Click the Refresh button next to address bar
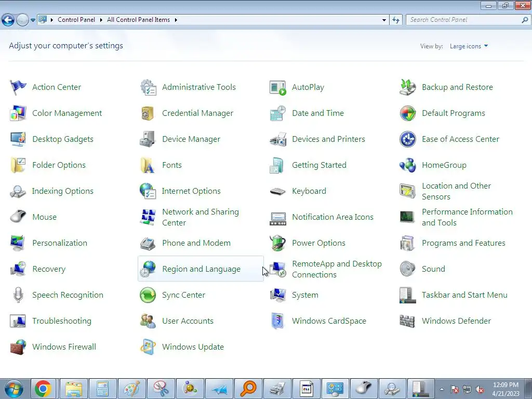Image resolution: width=532 pixels, height=399 pixels. [x=395, y=20]
